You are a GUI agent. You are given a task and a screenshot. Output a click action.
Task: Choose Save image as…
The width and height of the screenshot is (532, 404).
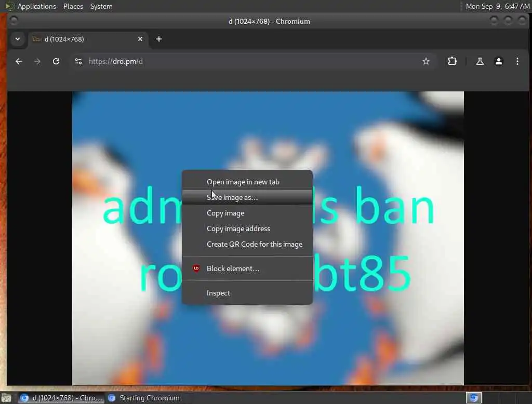(247, 197)
